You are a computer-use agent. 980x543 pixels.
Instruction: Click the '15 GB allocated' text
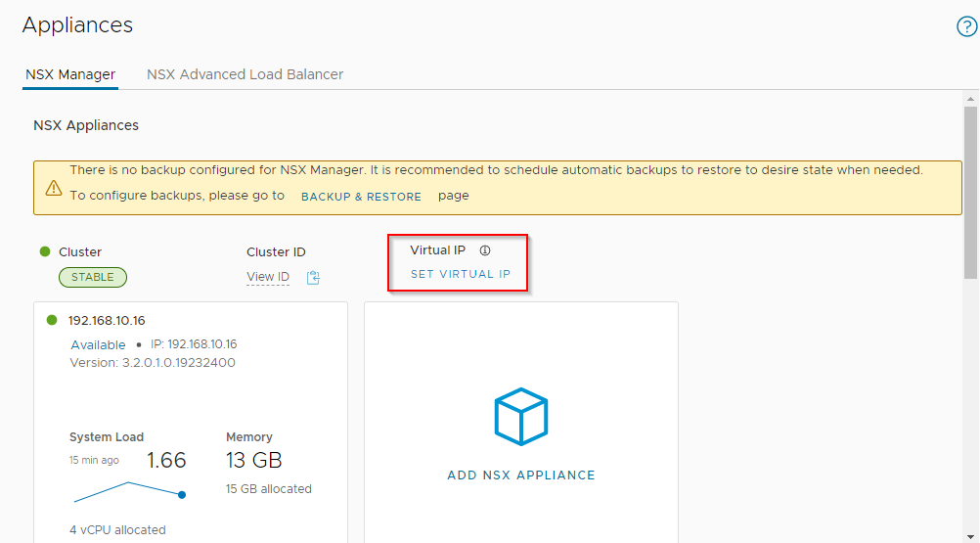coord(269,489)
